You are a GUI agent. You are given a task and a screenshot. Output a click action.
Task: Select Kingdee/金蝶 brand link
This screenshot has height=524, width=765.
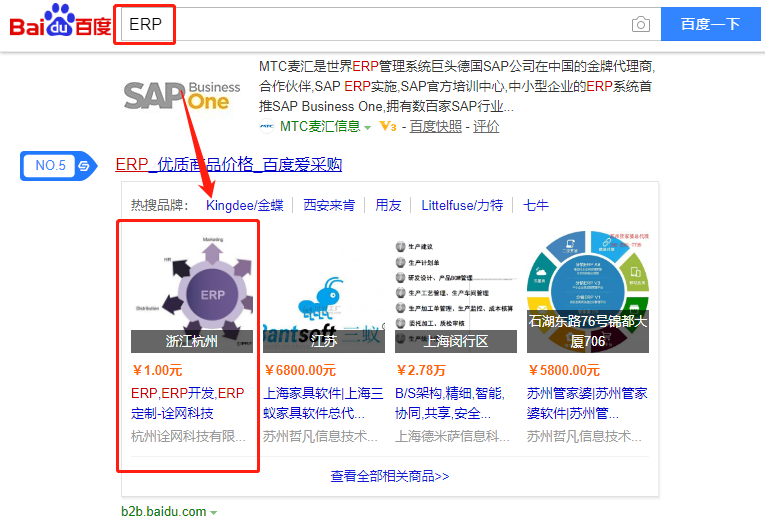click(x=244, y=205)
